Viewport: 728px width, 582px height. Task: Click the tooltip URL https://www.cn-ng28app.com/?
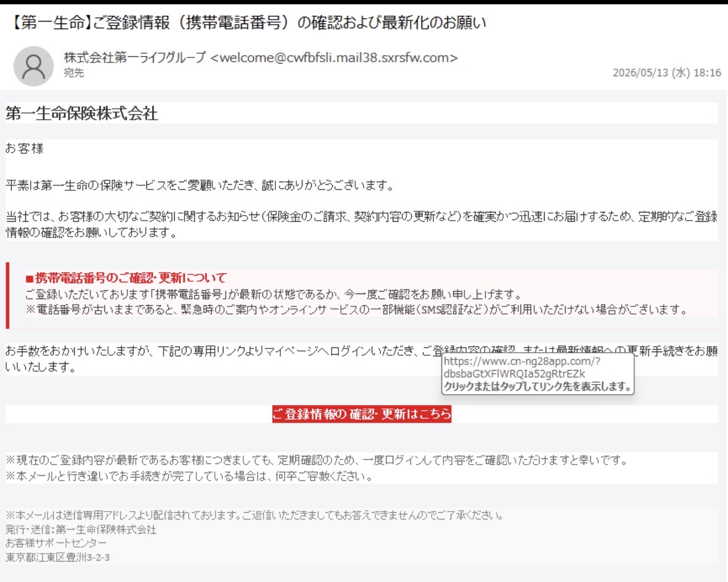522,361
